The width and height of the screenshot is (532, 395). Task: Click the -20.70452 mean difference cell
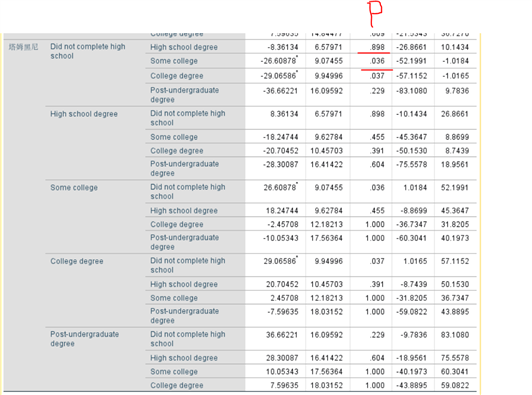pyautogui.click(x=280, y=151)
